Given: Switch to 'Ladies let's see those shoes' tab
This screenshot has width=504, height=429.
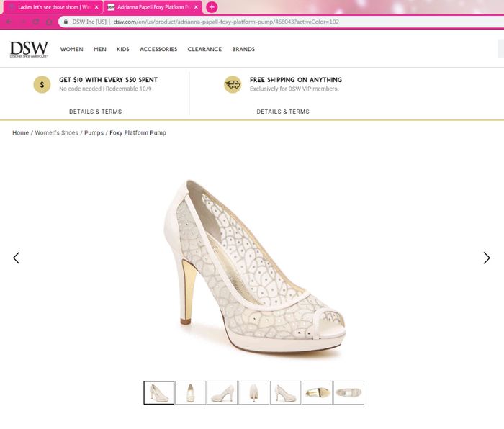Looking at the screenshot, I should point(50,7).
